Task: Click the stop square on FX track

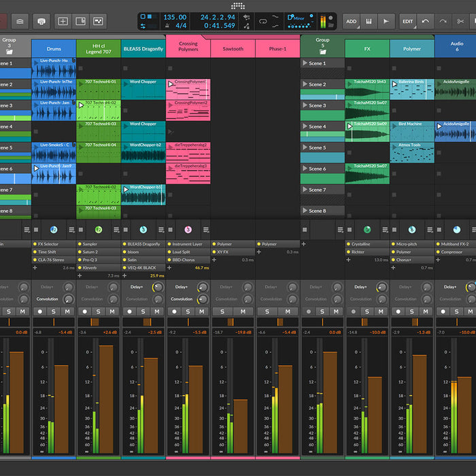Action: tap(350, 230)
